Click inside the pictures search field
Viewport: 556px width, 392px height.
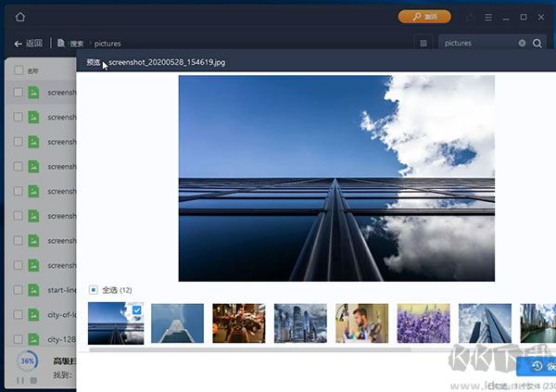(x=477, y=43)
